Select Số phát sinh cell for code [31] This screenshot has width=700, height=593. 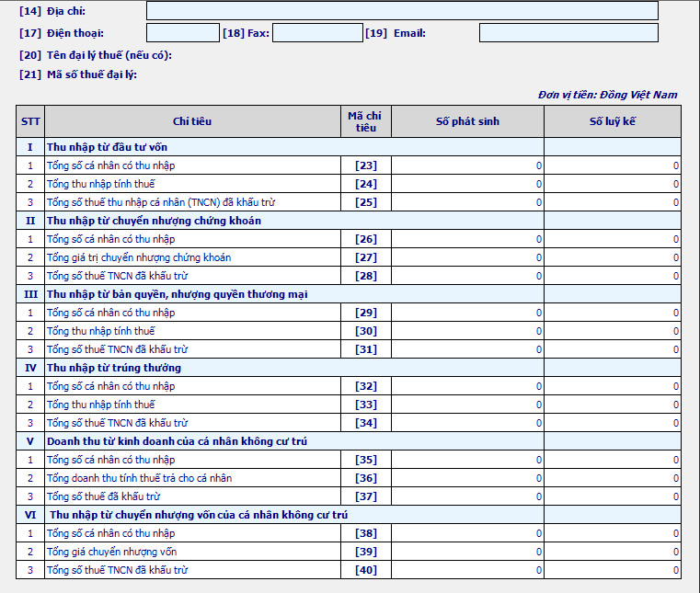pos(467,349)
